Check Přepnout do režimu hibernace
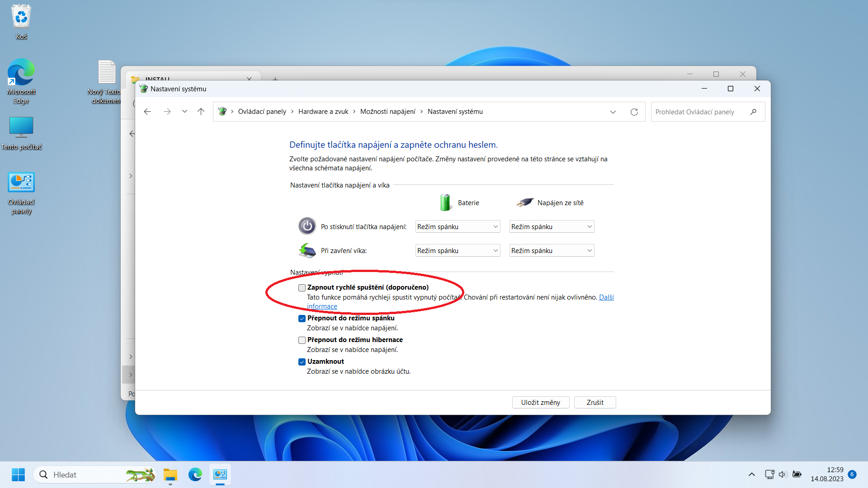Viewport: 868px width, 488px height. [302, 340]
